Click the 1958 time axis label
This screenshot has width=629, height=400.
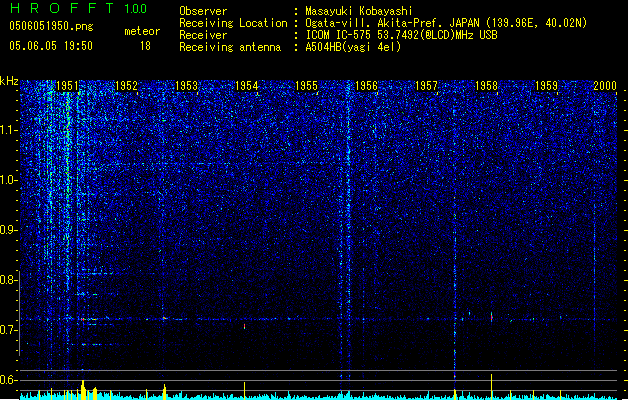coord(486,85)
